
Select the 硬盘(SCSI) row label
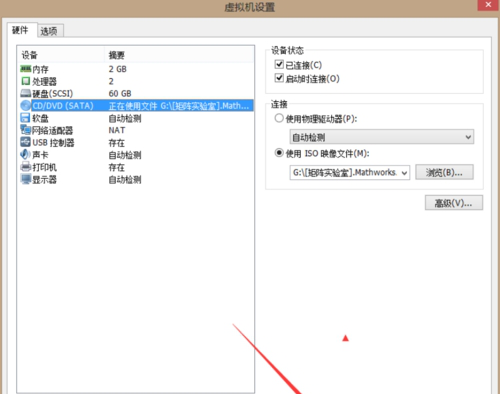pyautogui.click(x=53, y=94)
